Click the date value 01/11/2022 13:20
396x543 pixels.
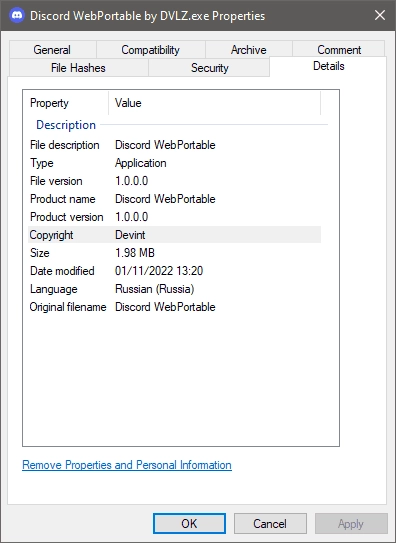[159, 271]
